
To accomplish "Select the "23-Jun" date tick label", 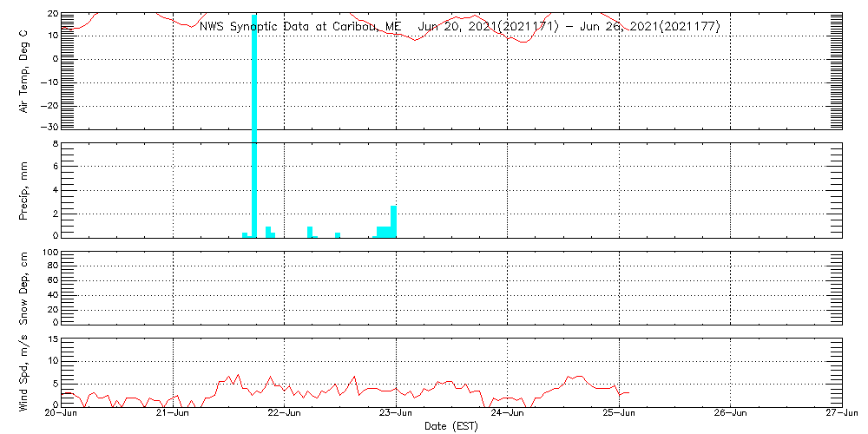I will coord(395,413).
